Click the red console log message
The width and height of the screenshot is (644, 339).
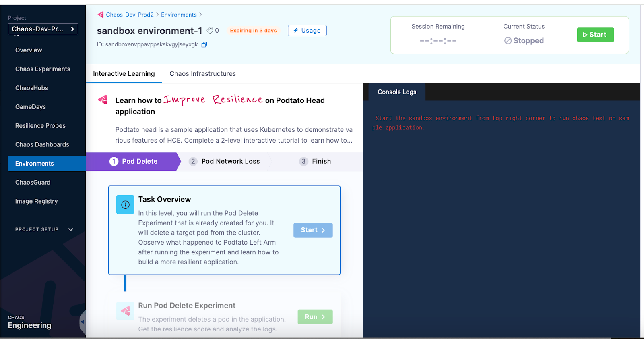point(500,123)
